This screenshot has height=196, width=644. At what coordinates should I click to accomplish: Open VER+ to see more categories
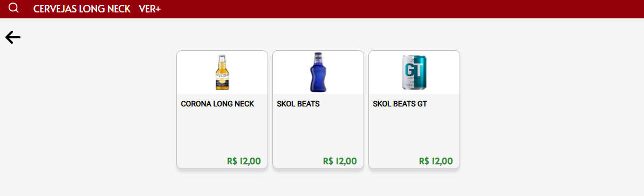[x=149, y=9]
